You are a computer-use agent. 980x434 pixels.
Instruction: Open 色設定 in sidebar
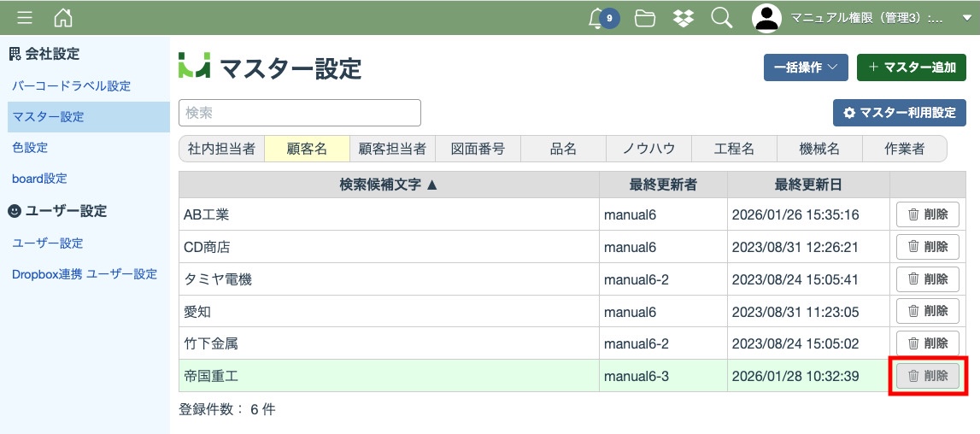(x=30, y=148)
